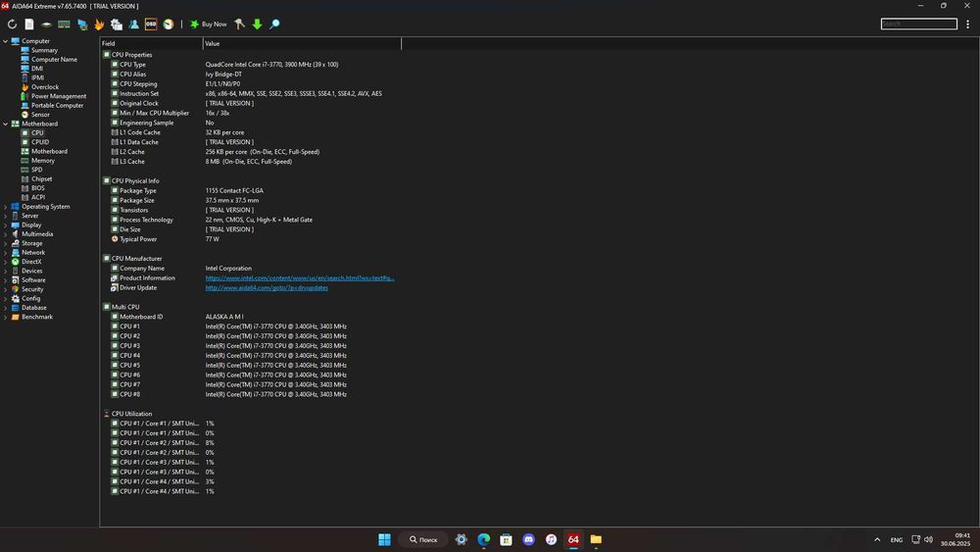The image size is (980, 552).
Task: Select the Typical Power row
Action: [250, 239]
